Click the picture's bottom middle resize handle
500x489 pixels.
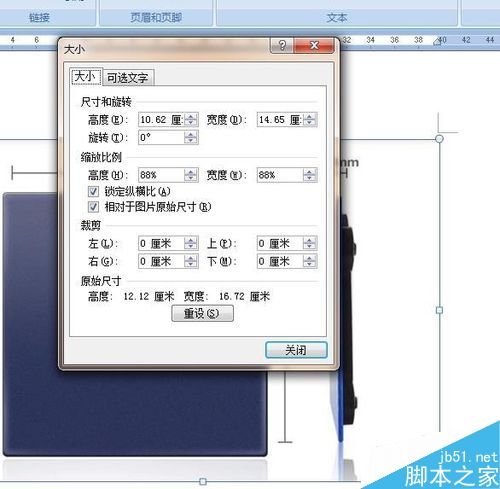point(203,481)
